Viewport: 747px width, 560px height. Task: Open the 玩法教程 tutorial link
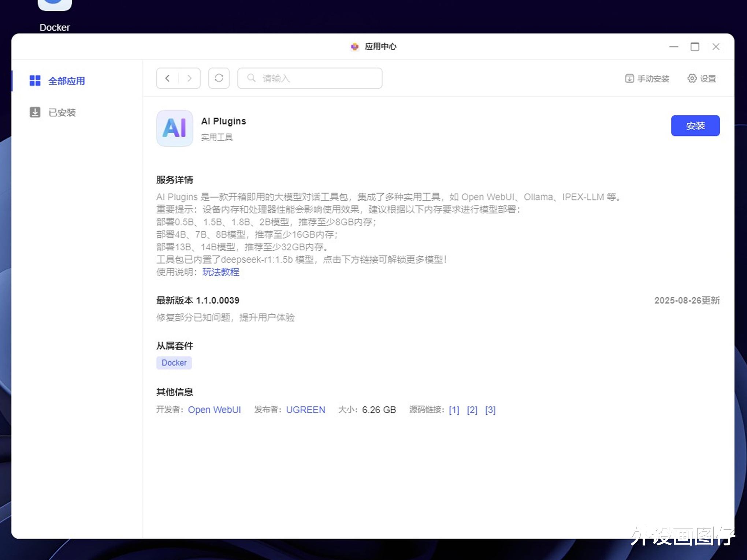point(221,272)
